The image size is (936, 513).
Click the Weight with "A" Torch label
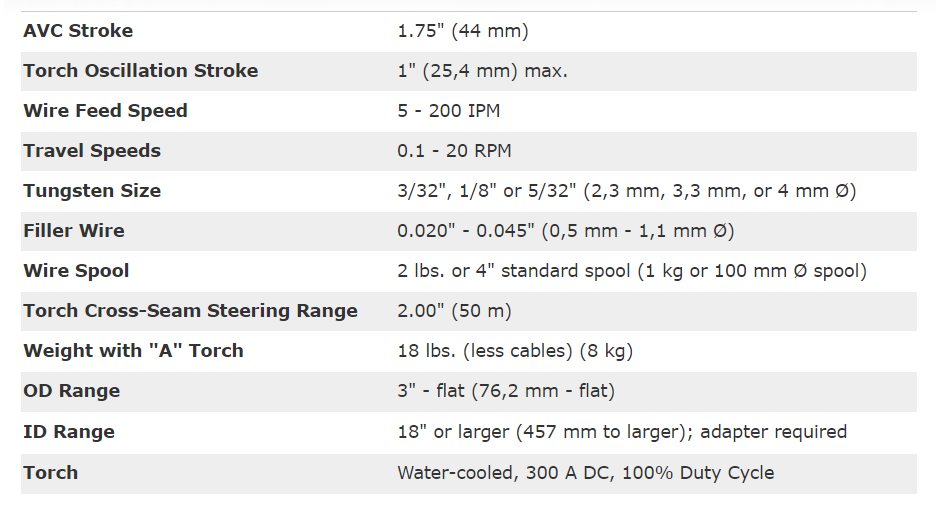point(134,351)
